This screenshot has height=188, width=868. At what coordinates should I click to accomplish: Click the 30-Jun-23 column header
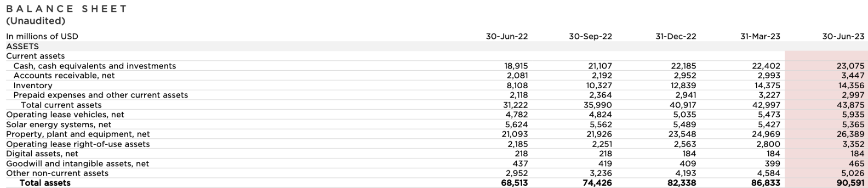coord(843,36)
